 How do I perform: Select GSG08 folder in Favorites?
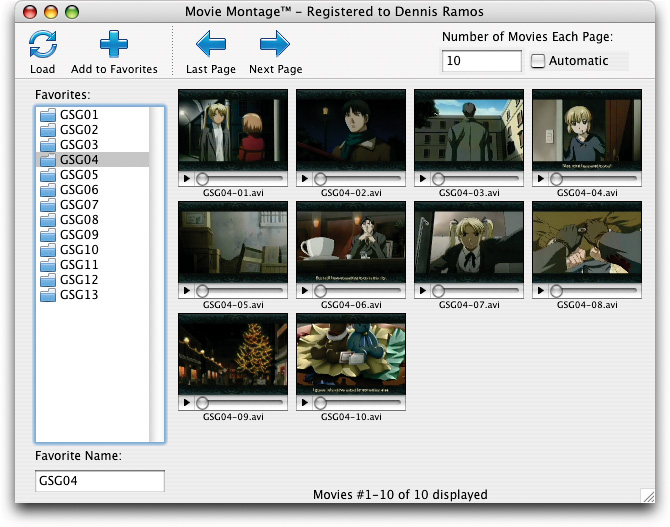[x=92, y=219]
